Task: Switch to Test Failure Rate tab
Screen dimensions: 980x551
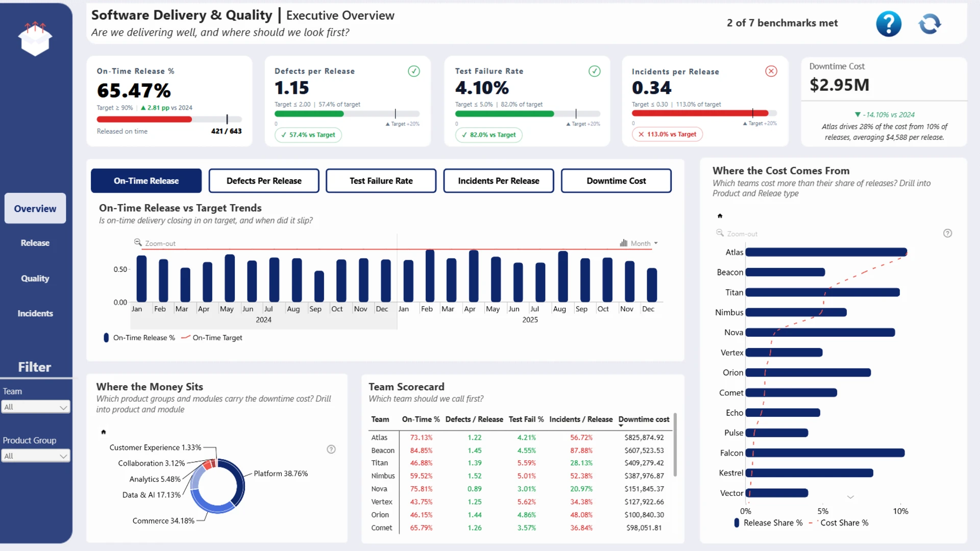Action: [x=381, y=181]
